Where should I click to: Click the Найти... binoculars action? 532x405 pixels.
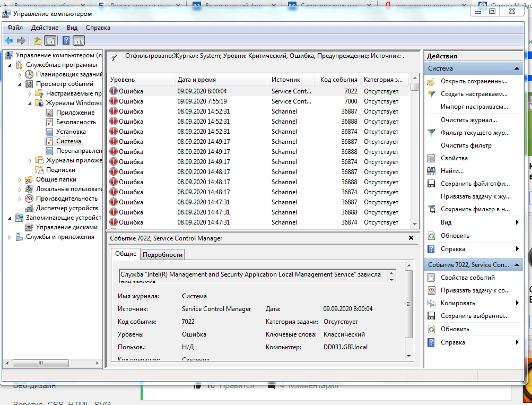pos(452,171)
